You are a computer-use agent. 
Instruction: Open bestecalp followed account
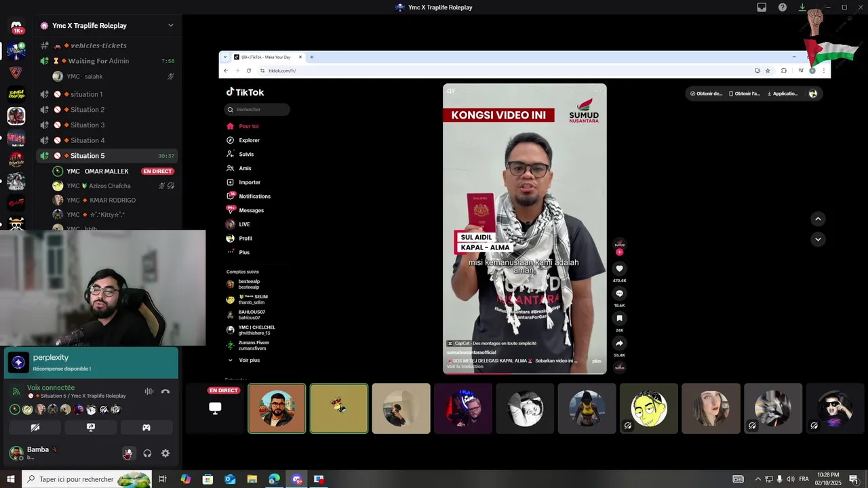click(248, 284)
